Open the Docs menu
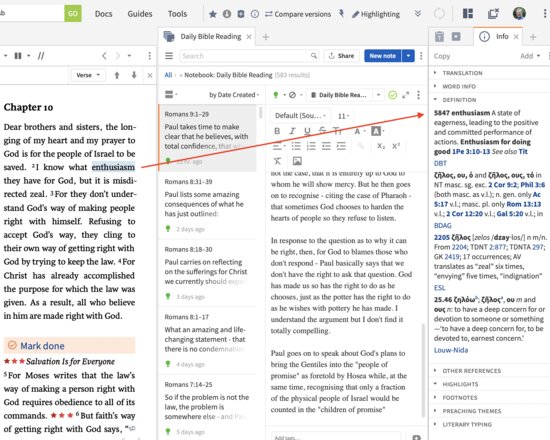The width and height of the screenshot is (550, 440). coord(103,14)
